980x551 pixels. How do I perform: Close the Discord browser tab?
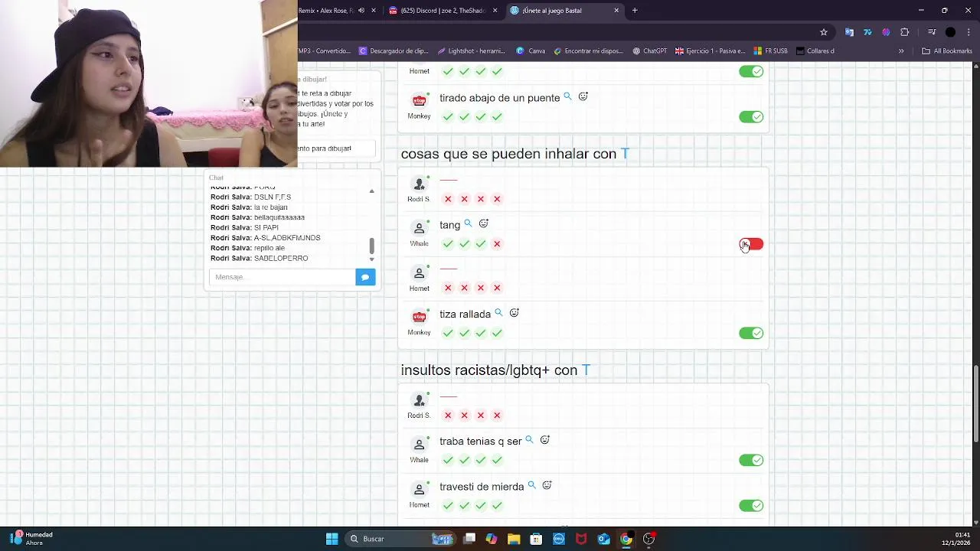pos(495,11)
